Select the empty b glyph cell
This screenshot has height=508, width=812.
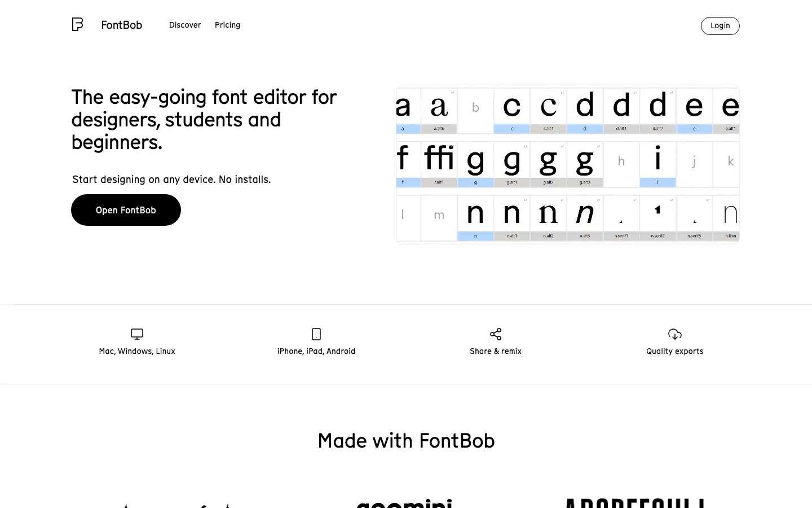(475, 110)
